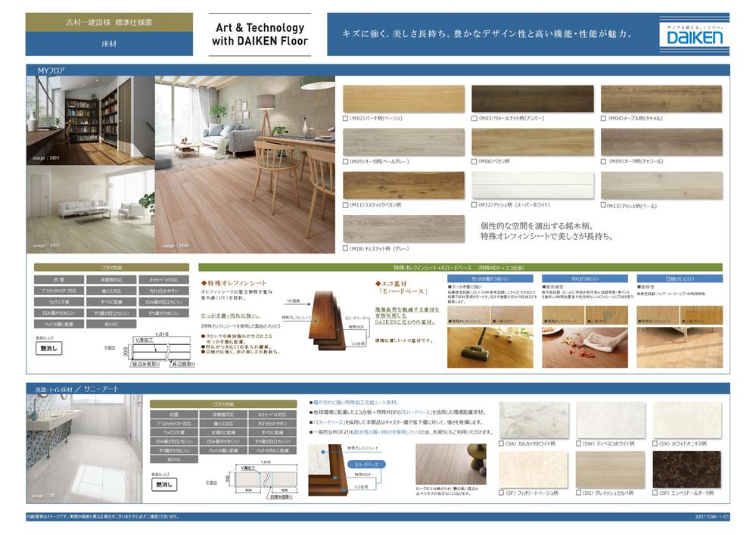
Task: Open the washroom photo under 洗面・トイレ床材
Action: click(84, 449)
